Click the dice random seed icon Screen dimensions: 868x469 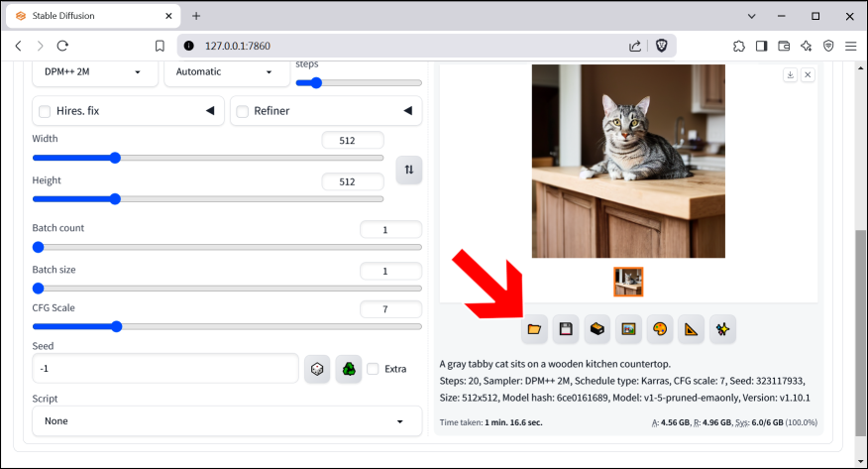tap(317, 369)
